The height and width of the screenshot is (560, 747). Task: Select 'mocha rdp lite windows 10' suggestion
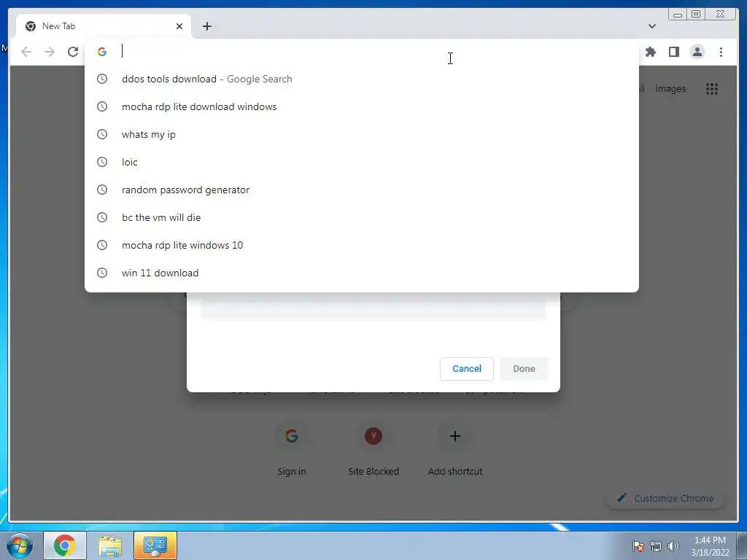[x=362, y=245]
